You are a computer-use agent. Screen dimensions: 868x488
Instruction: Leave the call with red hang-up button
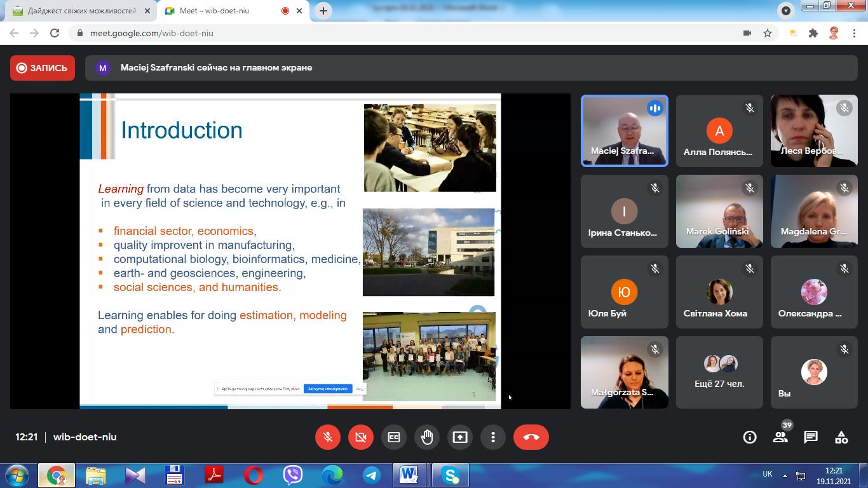[531, 437]
